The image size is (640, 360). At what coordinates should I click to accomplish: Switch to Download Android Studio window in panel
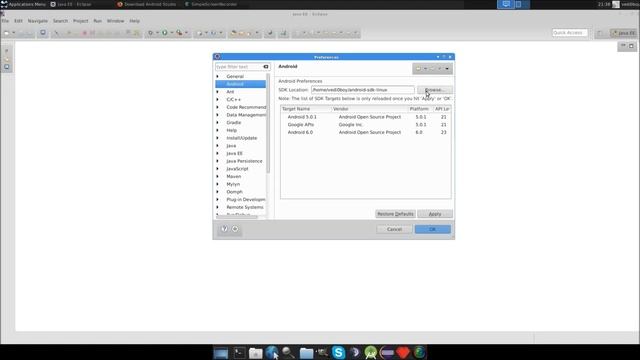click(147, 4)
